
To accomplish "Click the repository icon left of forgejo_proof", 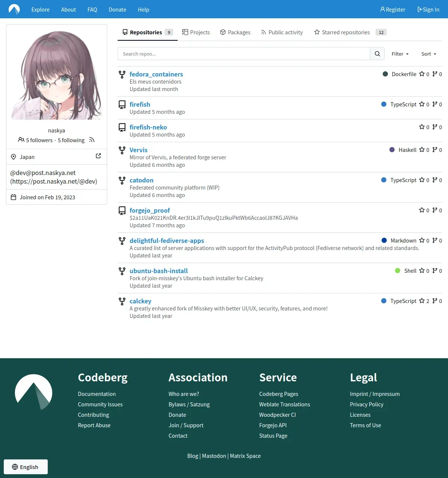I will 122,211.
